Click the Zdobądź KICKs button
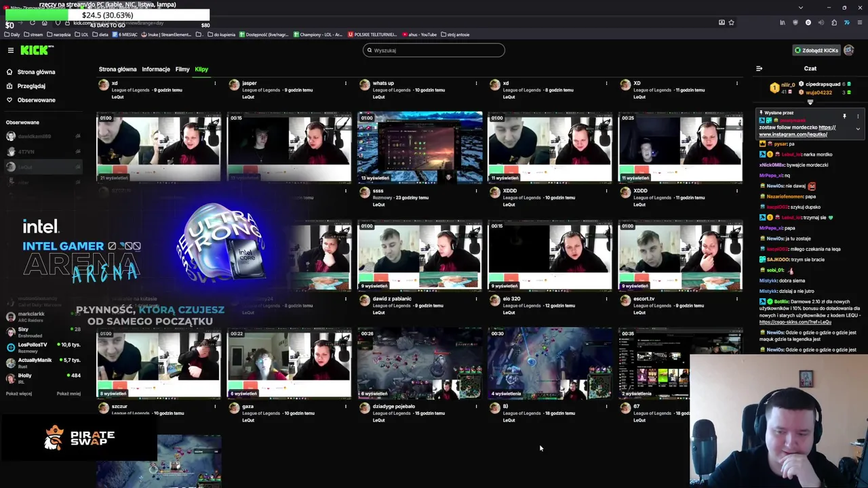 click(x=817, y=50)
